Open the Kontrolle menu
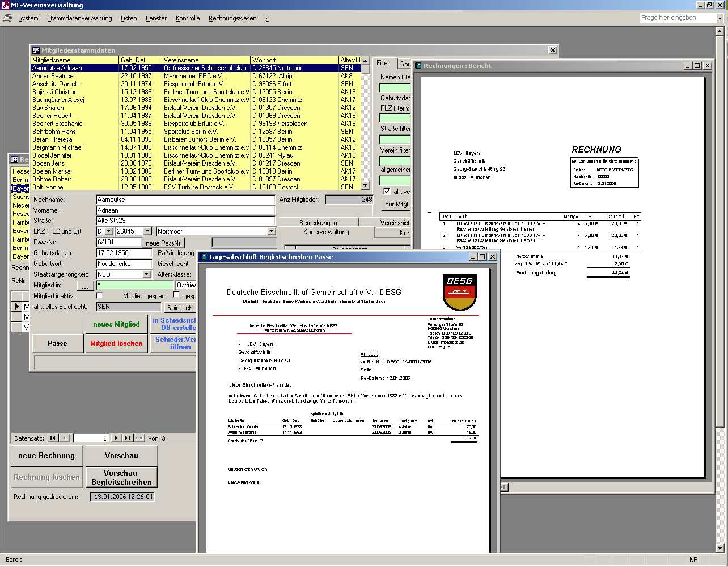The width and height of the screenshot is (728, 567). click(x=188, y=18)
